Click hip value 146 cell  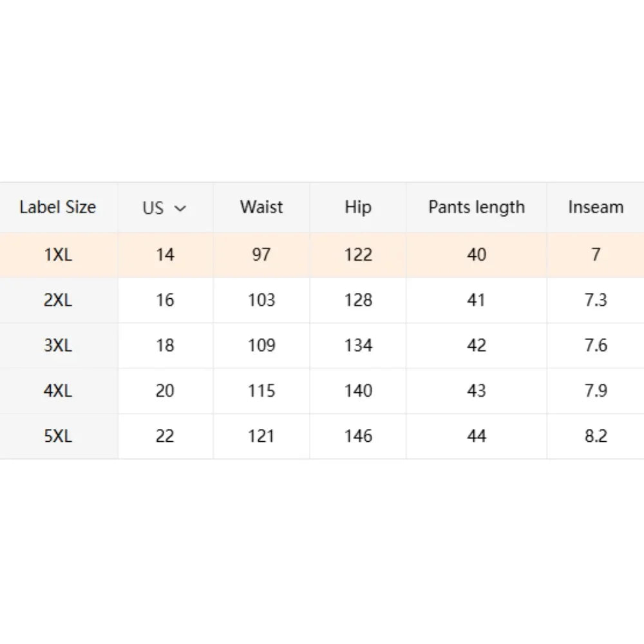pos(358,436)
